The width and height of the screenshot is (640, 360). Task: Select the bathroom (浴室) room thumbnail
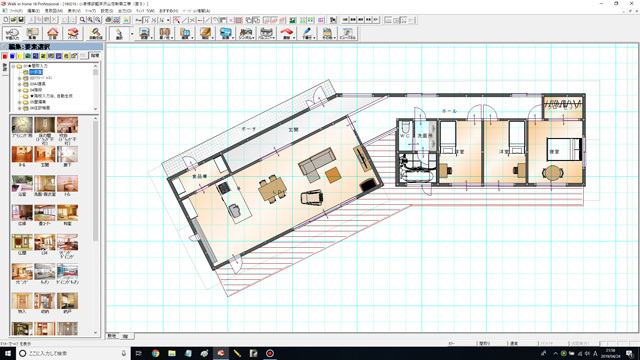click(22, 185)
